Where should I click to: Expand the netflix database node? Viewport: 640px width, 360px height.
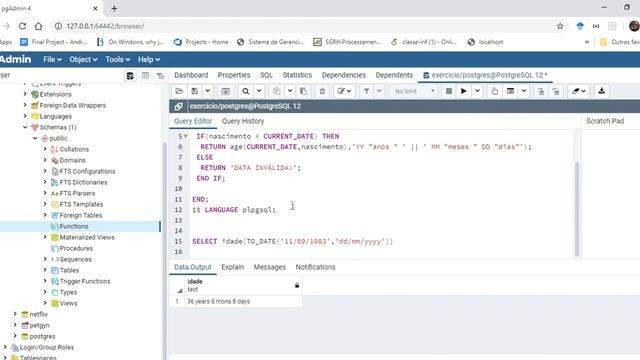tap(15, 314)
